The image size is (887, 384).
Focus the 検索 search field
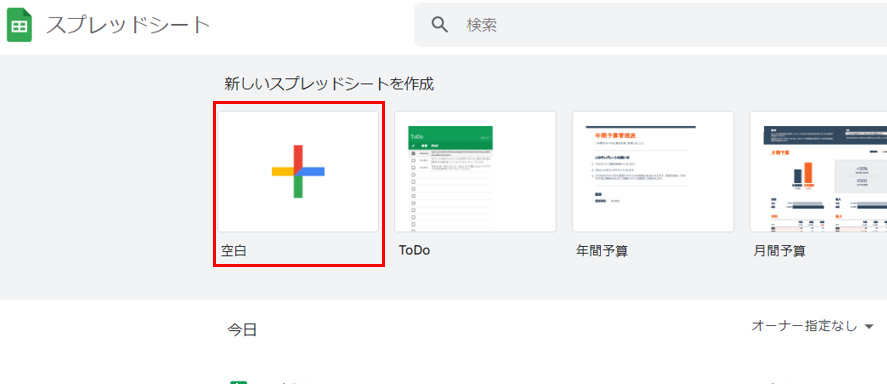pyautogui.click(x=651, y=25)
